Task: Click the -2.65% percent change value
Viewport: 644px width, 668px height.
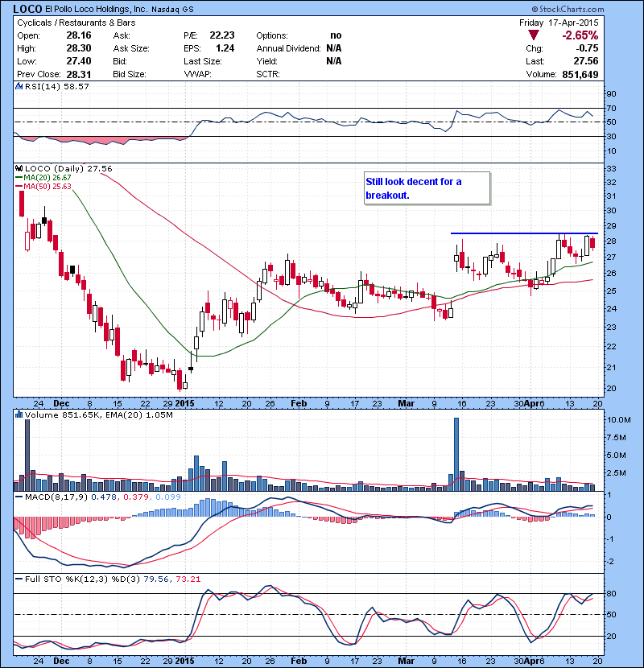Action: click(x=580, y=35)
